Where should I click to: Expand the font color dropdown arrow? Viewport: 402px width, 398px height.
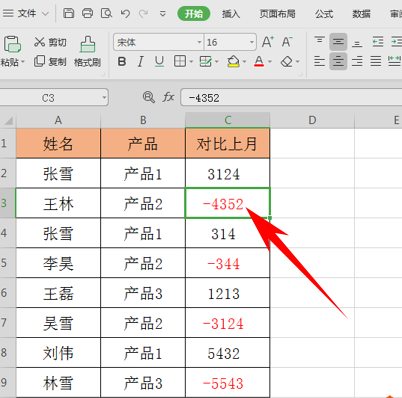270,62
